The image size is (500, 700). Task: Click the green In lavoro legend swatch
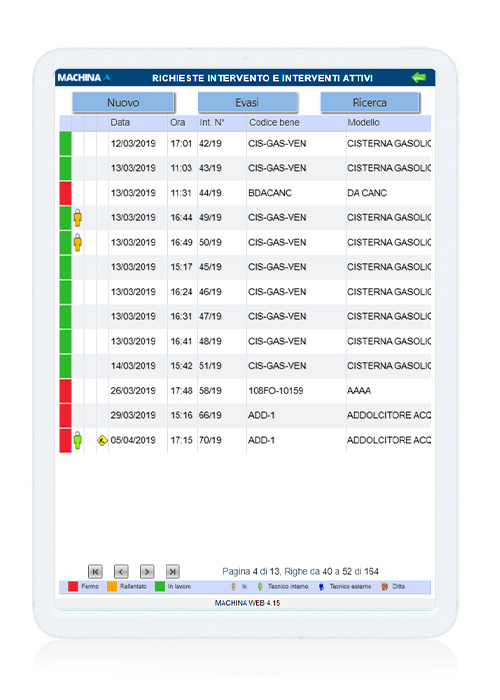(x=160, y=586)
